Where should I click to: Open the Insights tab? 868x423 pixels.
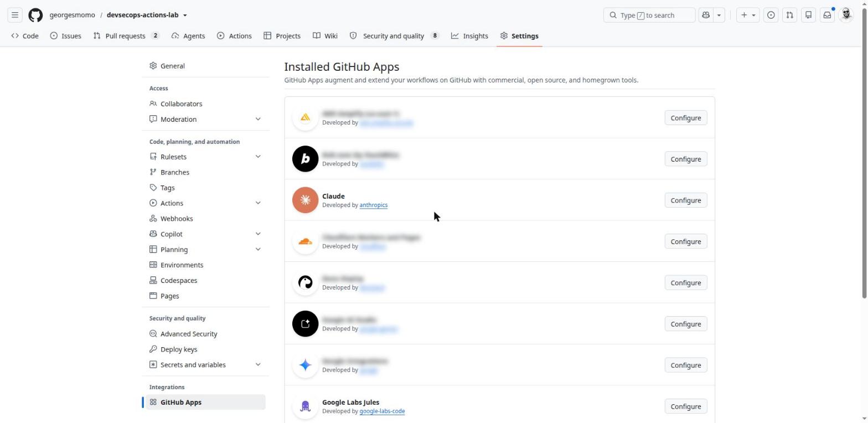(x=469, y=36)
